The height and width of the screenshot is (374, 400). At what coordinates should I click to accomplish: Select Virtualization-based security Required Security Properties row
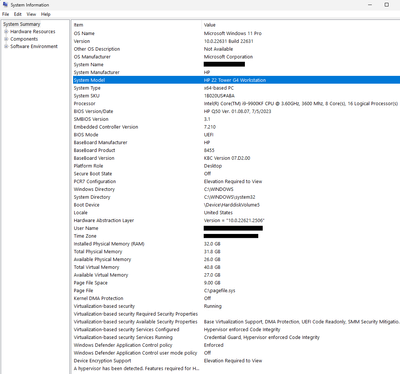click(x=236, y=314)
